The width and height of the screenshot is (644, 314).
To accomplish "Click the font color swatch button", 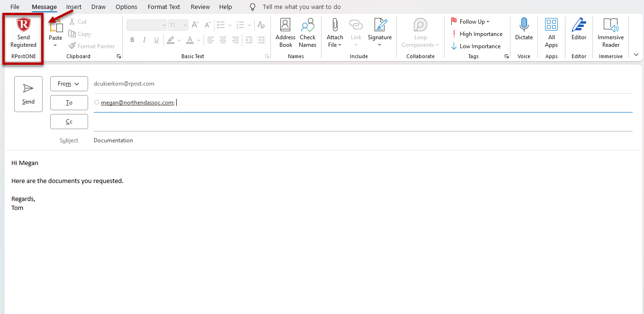I will click(189, 40).
